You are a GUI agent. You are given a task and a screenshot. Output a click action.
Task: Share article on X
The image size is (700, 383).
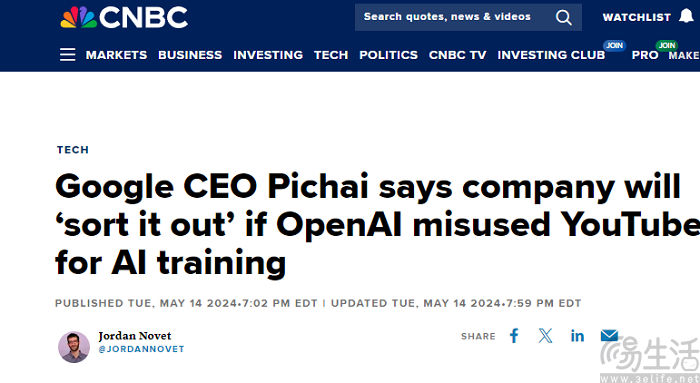(x=545, y=336)
